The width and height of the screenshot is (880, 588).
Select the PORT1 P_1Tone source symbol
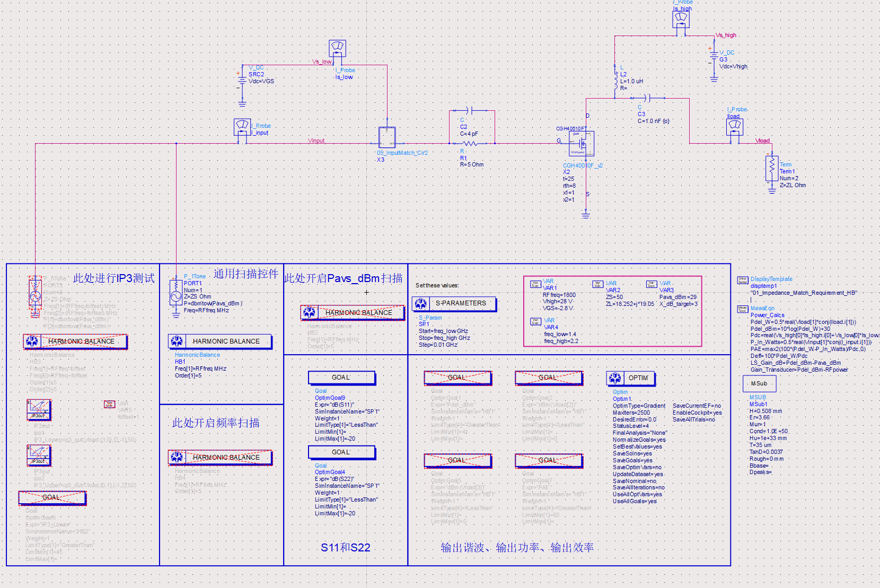click(176, 292)
